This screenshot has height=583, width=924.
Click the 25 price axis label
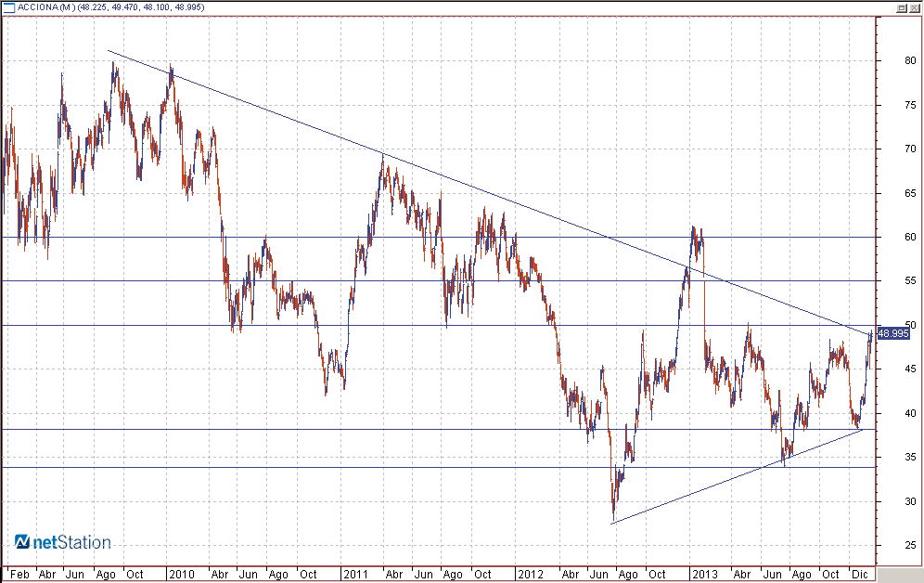[910, 545]
